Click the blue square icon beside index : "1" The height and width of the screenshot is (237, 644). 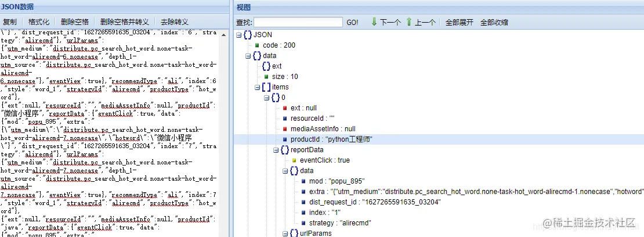coord(303,213)
